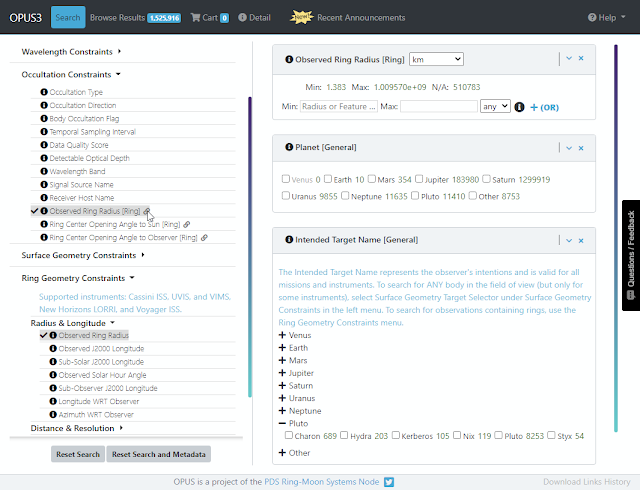Screen dimensions: 640x490
Task: Open the Detail tab
Action: click(x=254, y=18)
